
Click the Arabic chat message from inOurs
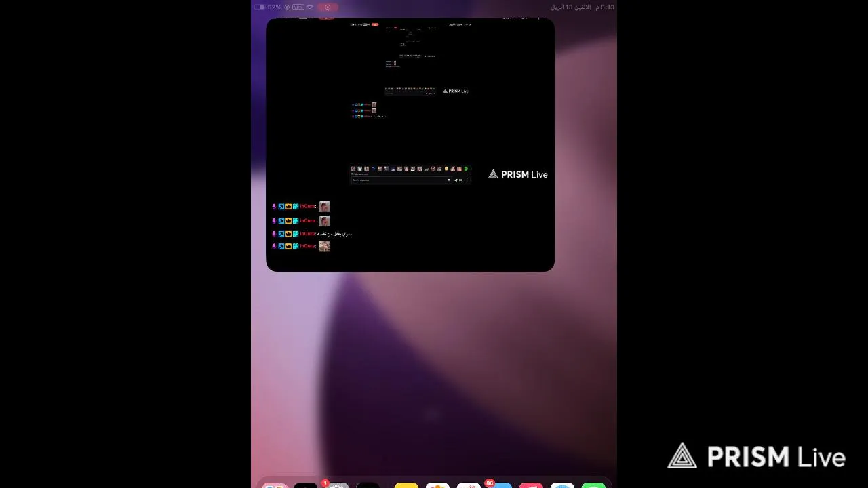(335, 234)
